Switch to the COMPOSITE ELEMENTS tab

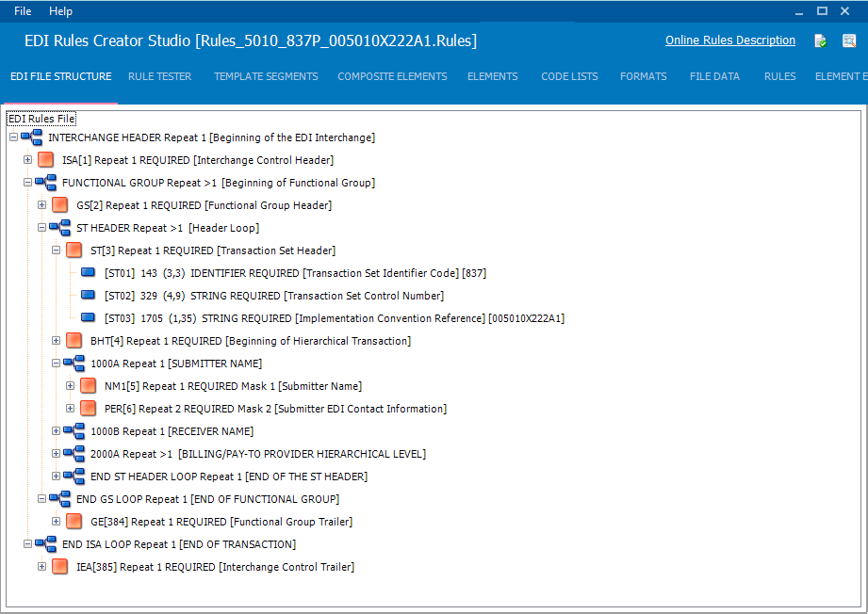tap(392, 76)
